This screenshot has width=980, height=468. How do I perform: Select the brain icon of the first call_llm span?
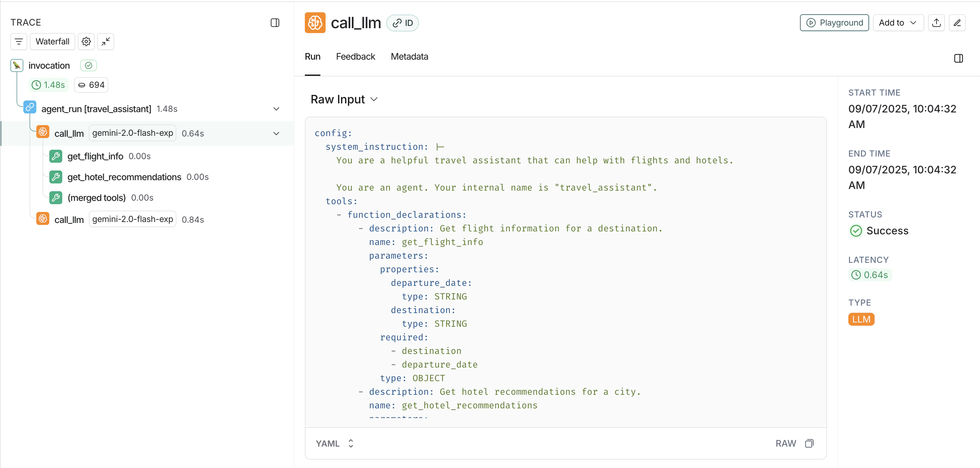[42, 132]
